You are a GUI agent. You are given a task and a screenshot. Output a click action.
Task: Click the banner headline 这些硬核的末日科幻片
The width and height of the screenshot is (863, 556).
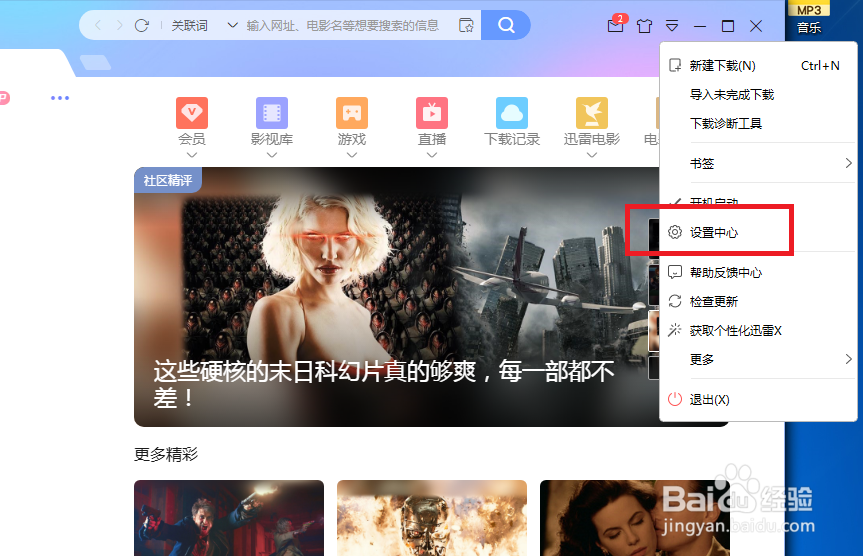coord(384,384)
